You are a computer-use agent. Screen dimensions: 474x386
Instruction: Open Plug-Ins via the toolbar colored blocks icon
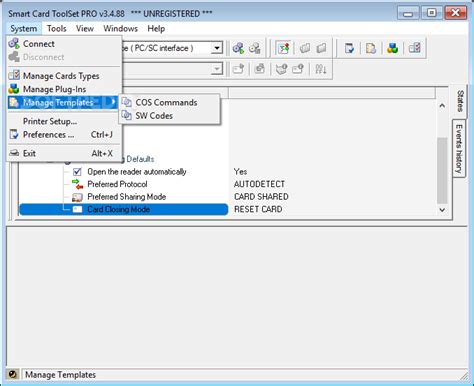(393, 48)
